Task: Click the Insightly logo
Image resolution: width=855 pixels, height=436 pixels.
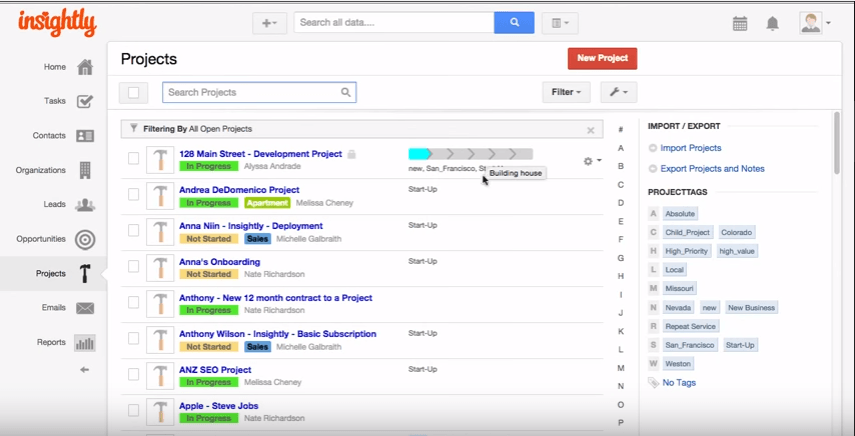Action: pyautogui.click(x=57, y=23)
